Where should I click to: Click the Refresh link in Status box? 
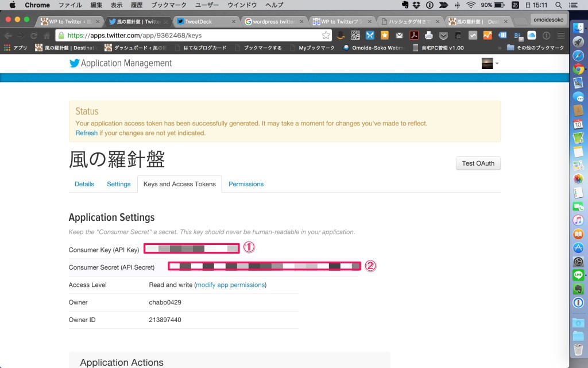pyautogui.click(x=86, y=133)
